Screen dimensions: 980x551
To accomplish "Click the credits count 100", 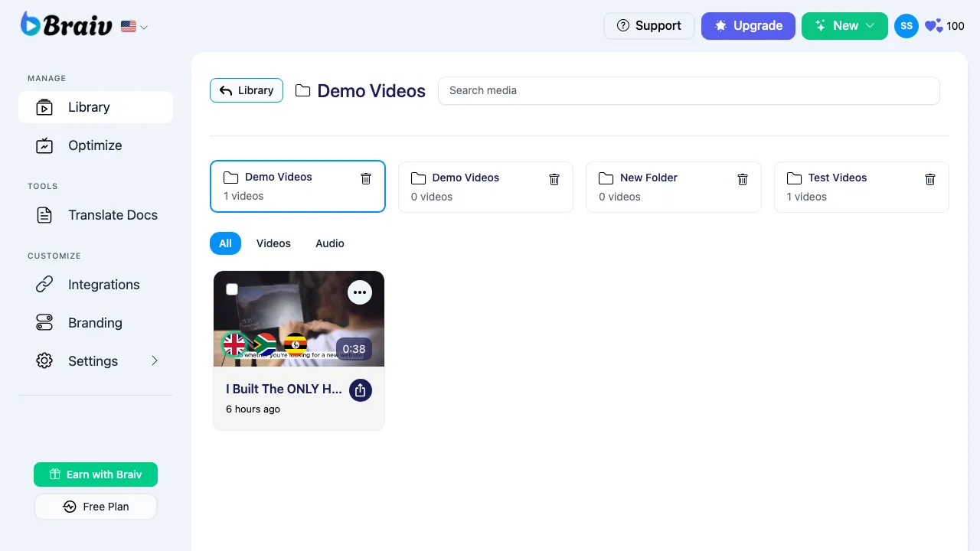I will (955, 26).
